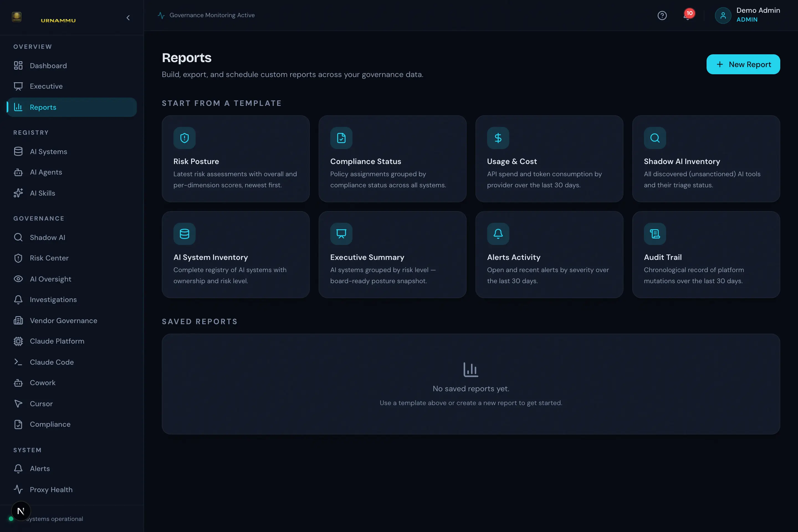Choose the Risk Posture template card
Screen dimensions: 798x532
coord(236,158)
